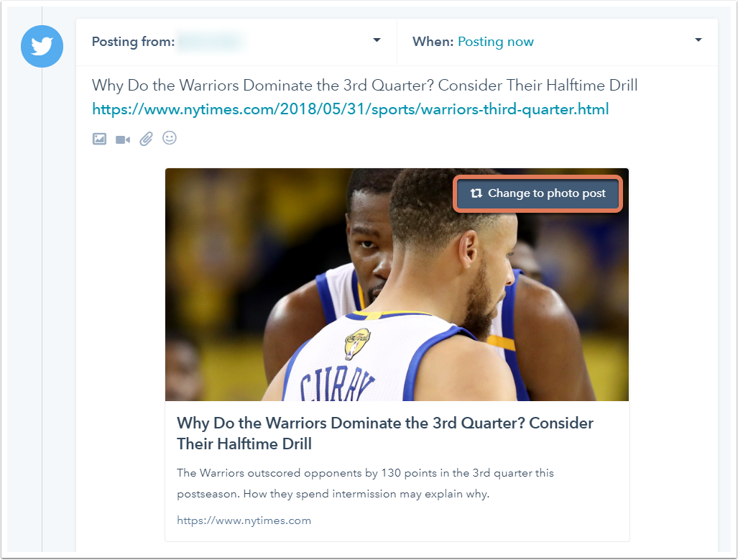The width and height of the screenshot is (738, 560).
Task: Click into the tweet headline text
Action: [365, 86]
